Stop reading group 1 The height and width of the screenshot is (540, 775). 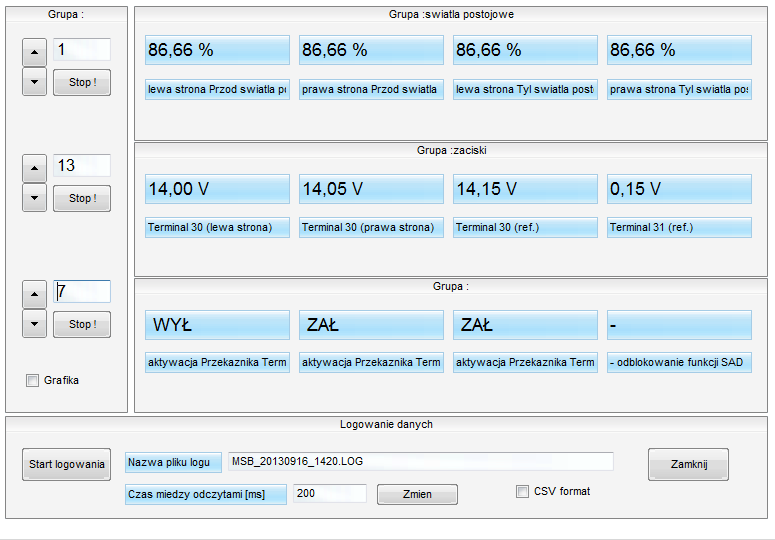pyautogui.click(x=82, y=82)
